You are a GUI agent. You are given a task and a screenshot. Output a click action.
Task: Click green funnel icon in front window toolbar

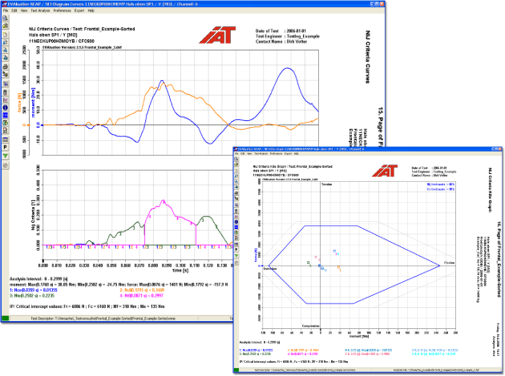236,256
